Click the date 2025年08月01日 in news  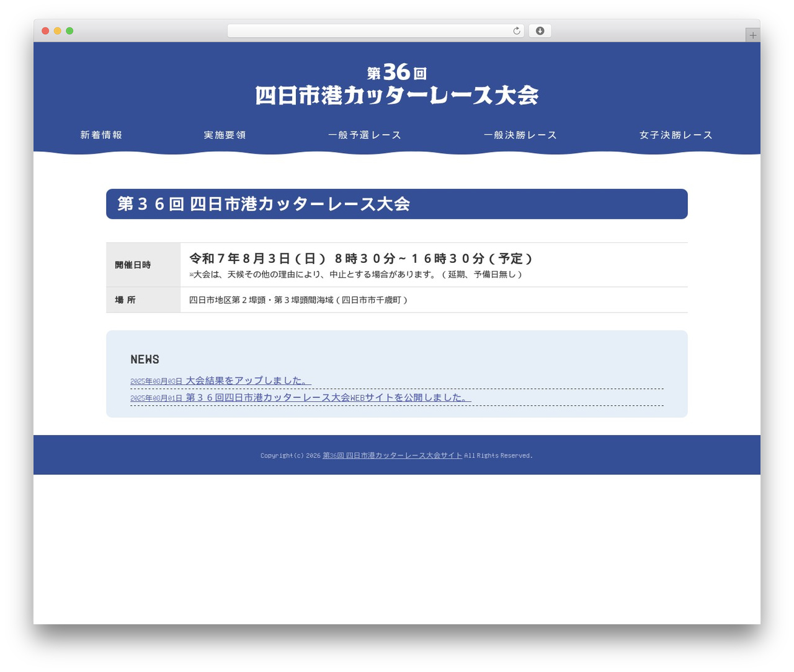click(156, 399)
